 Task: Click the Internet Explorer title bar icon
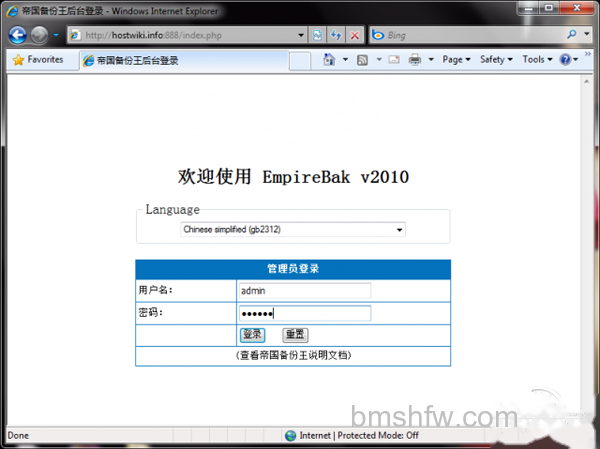click(12, 11)
